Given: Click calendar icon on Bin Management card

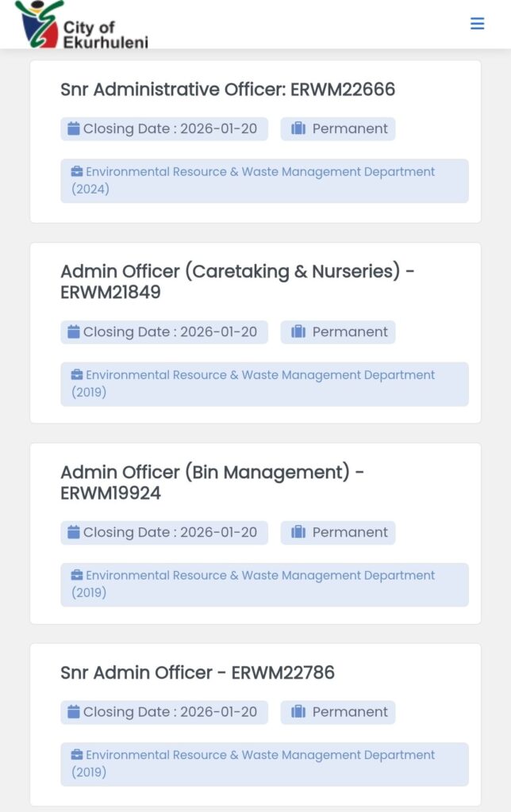Looking at the screenshot, I should [x=74, y=532].
